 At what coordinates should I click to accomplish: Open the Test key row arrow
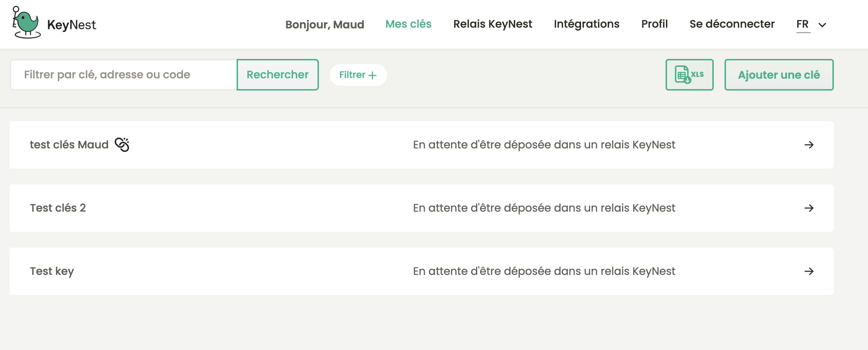[809, 271]
